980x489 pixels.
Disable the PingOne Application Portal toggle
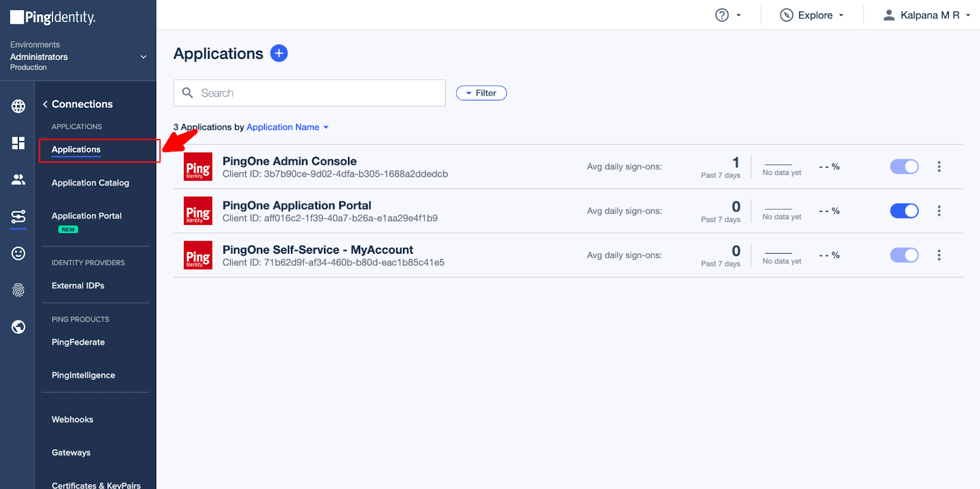(903, 211)
